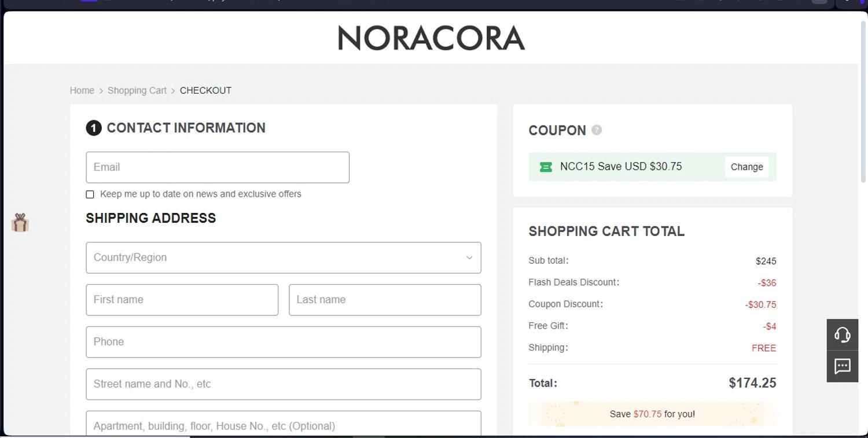Go to Home breadcrumb link
868x438 pixels.
tap(82, 90)
